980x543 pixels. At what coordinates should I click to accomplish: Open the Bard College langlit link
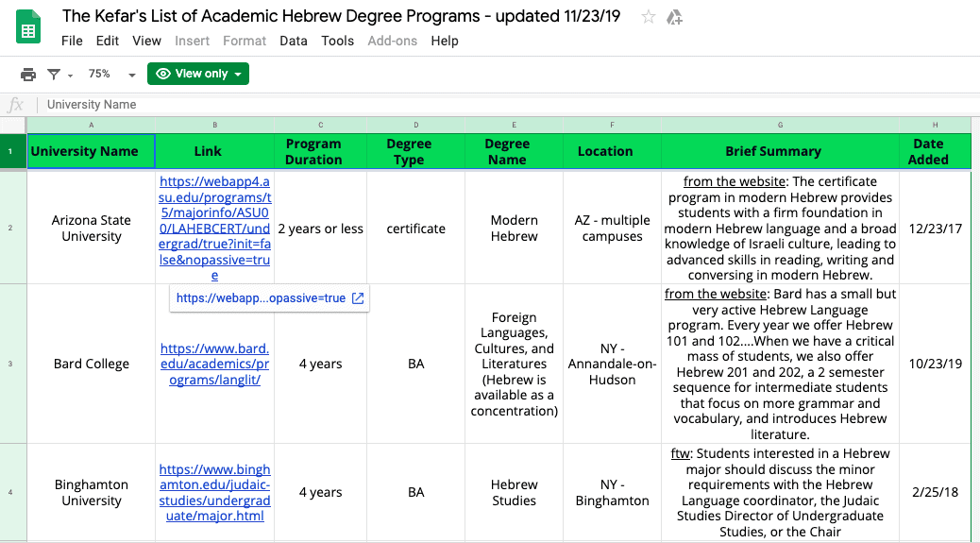click(215, 364)
